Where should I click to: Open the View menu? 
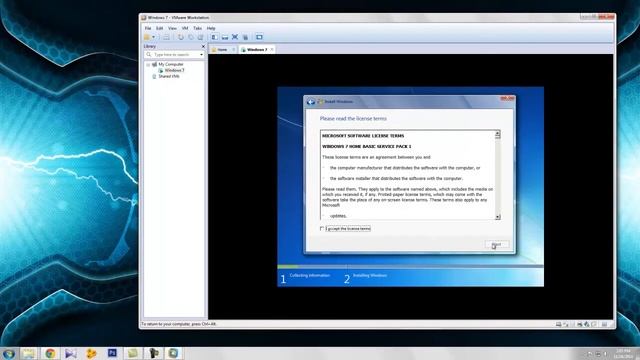(173, 28)
